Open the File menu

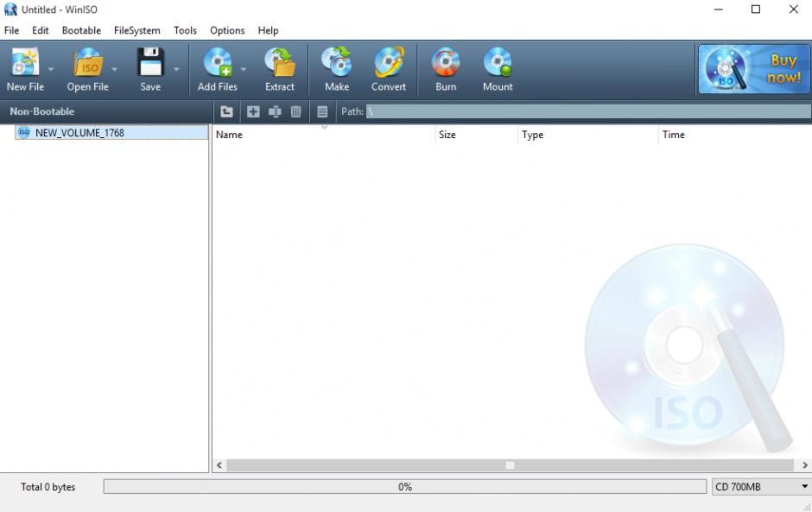pos(11,30)
